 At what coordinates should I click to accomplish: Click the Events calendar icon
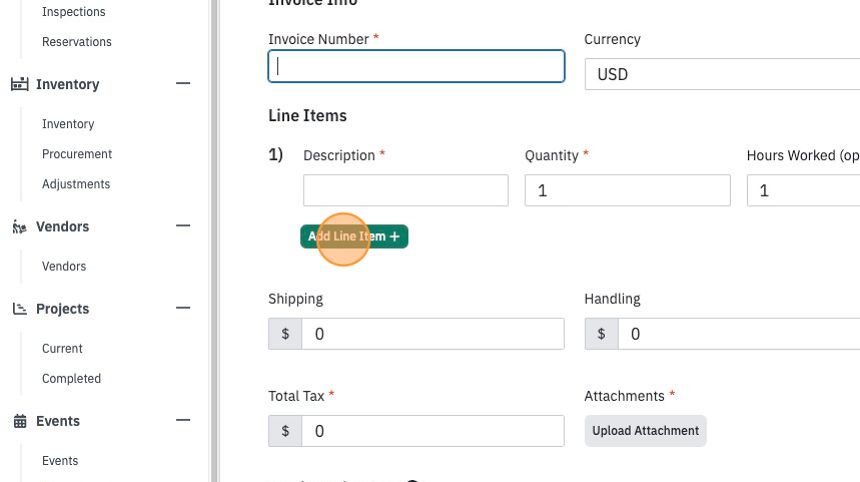(20, 421)
